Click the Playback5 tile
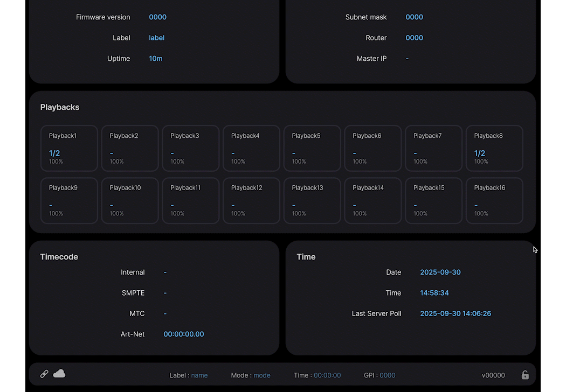 pyautogui.click(x=312, y=148)
